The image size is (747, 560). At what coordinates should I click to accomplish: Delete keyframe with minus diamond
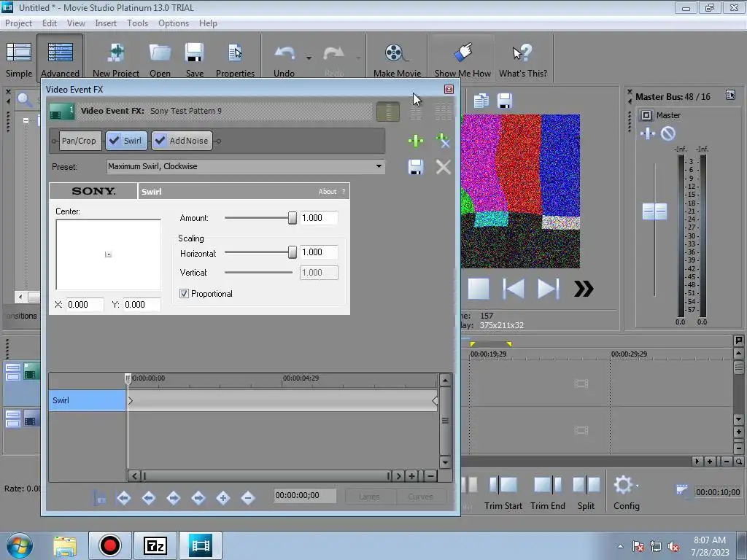click(x=248, y=498)
